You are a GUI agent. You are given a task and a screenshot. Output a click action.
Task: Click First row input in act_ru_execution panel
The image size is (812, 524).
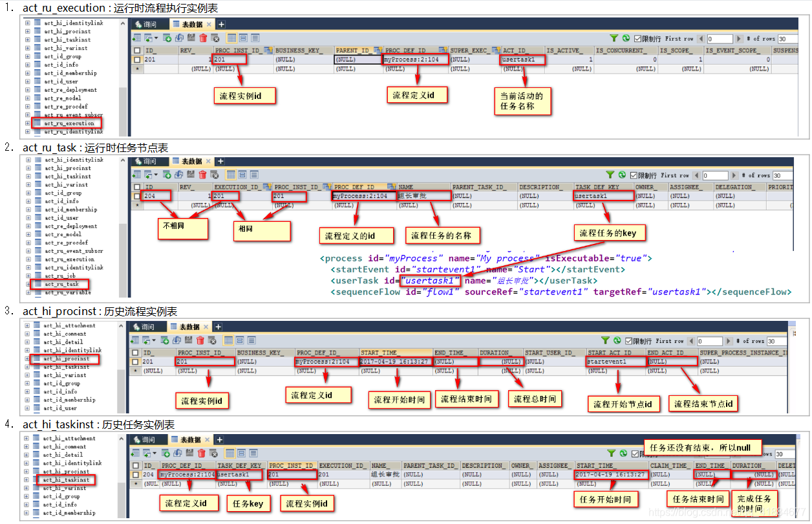pos(720,39)
